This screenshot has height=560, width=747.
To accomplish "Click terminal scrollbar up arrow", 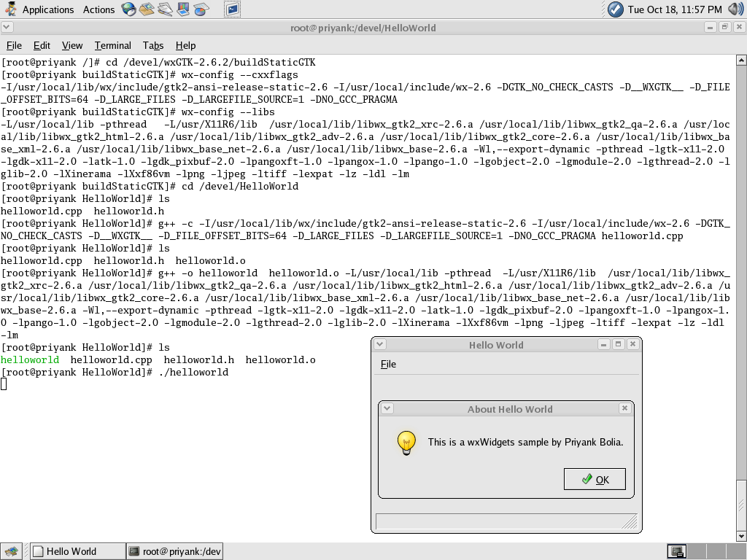I will tap(741, 60).
